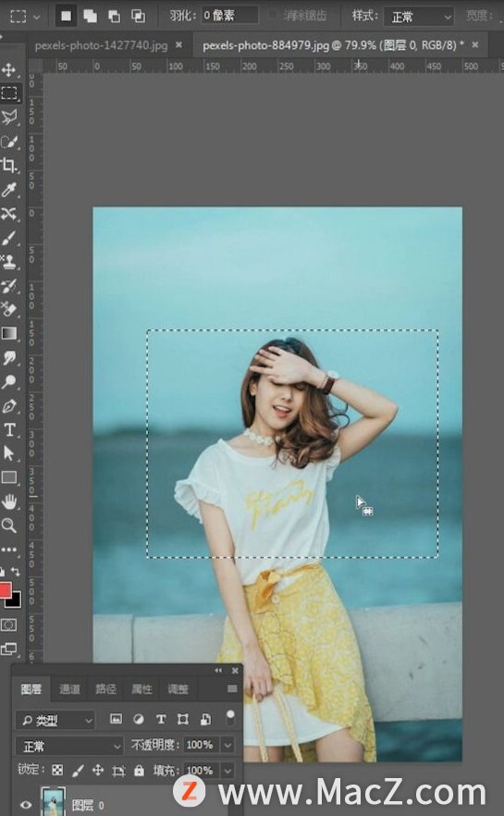Select the Brush tool

click(x=9, y=238)
